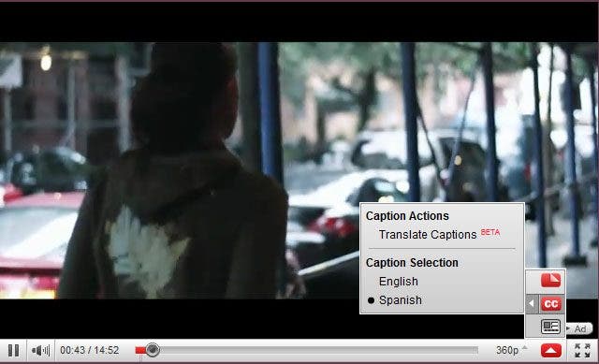The height and width of the screenshot is (364, 599).
Task: Collapse caption panel using left arrow beside CC
Action: click(x=532, y=304)
